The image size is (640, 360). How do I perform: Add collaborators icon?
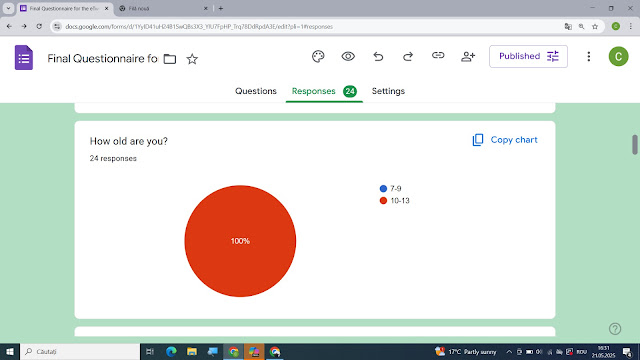[468, 56]
